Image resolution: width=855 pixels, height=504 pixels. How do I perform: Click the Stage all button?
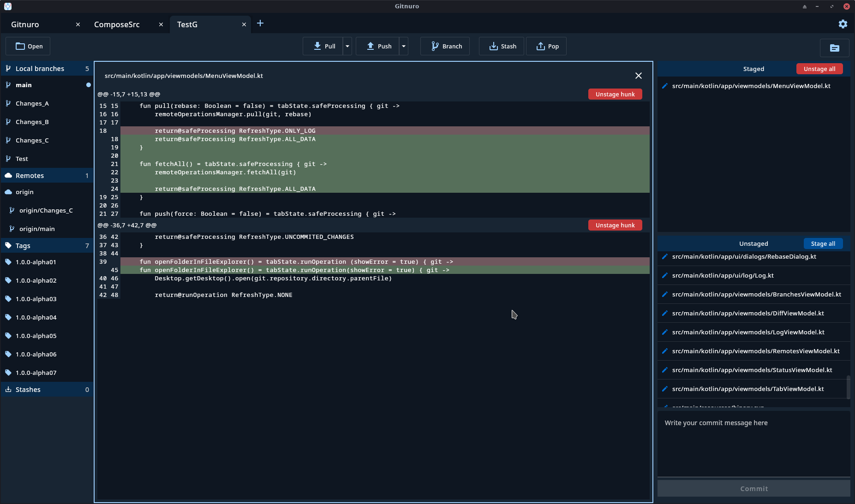point(823,243)
